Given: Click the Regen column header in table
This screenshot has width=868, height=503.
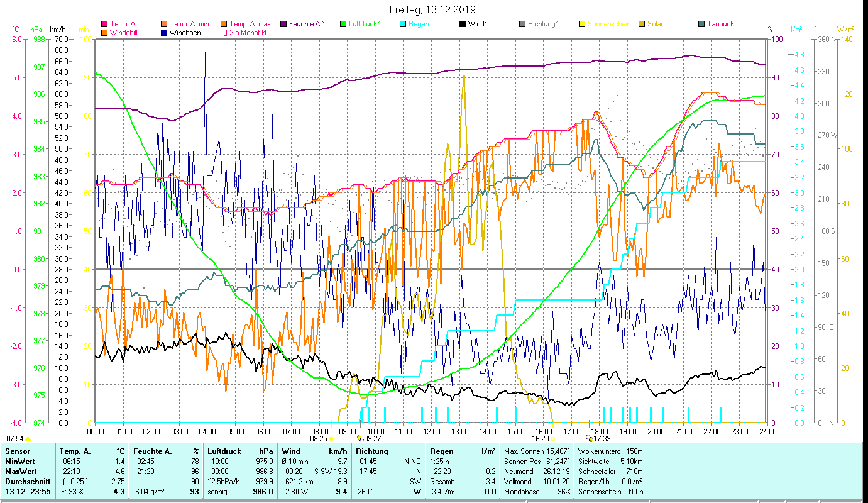Looking at the screenshot, I should tap(441, 451).
